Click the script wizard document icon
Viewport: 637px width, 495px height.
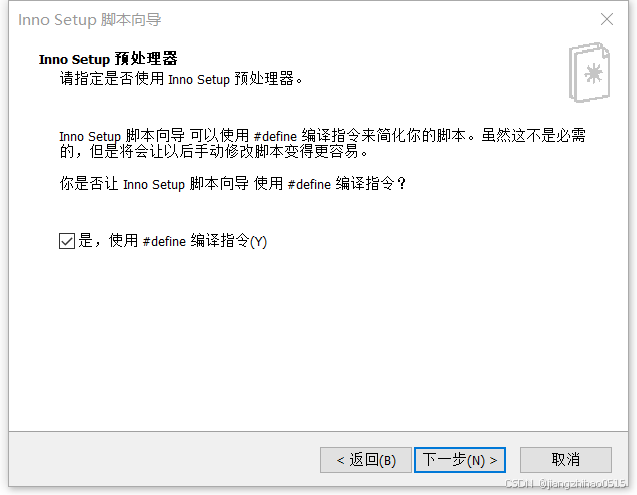tap(589, 72)
